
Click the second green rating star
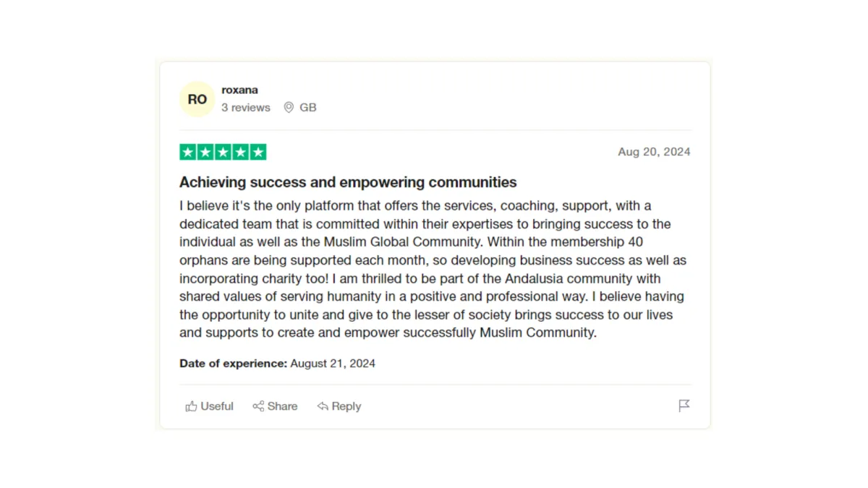[205, 152]
